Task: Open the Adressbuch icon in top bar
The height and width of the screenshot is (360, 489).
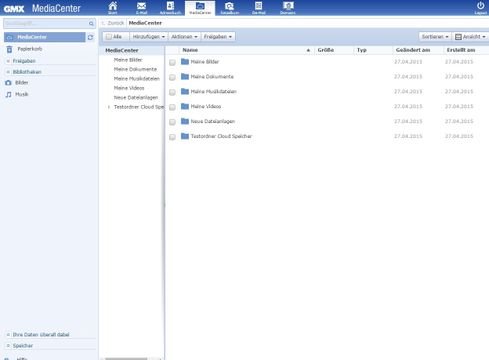Action: [170, 6]
